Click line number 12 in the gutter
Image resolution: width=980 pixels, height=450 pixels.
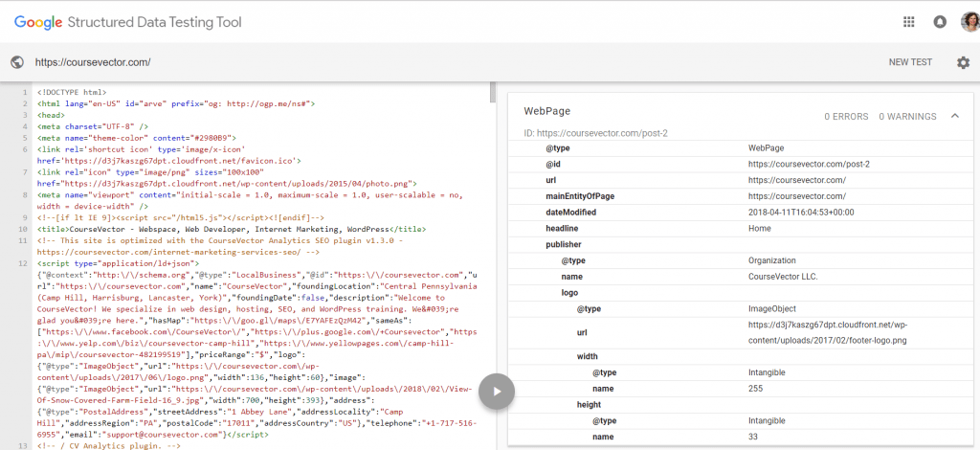25,264
